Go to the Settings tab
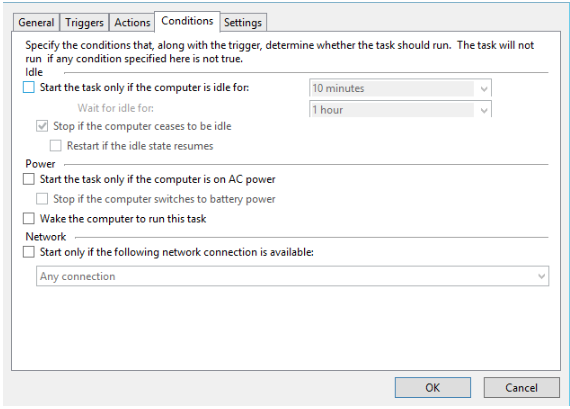The height and width of the screenshot is (409, 570). (x=243, y=23)
